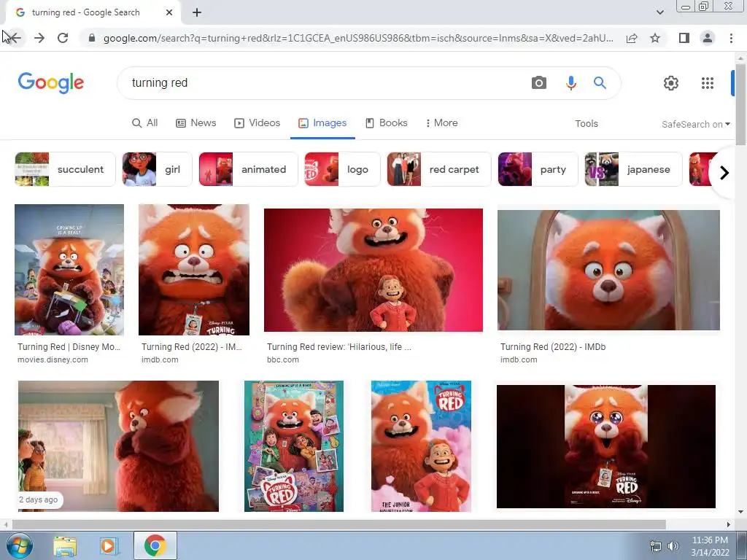Open a new tab with plus

(197, 12)
